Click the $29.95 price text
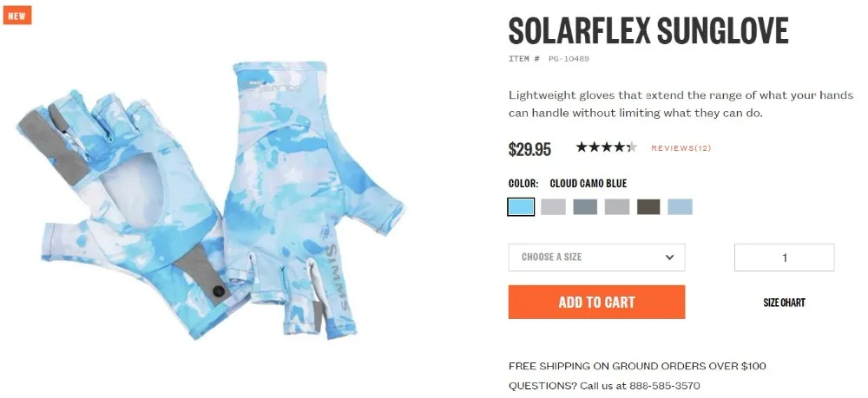This screenshot has height=398, width=868. 529,149
